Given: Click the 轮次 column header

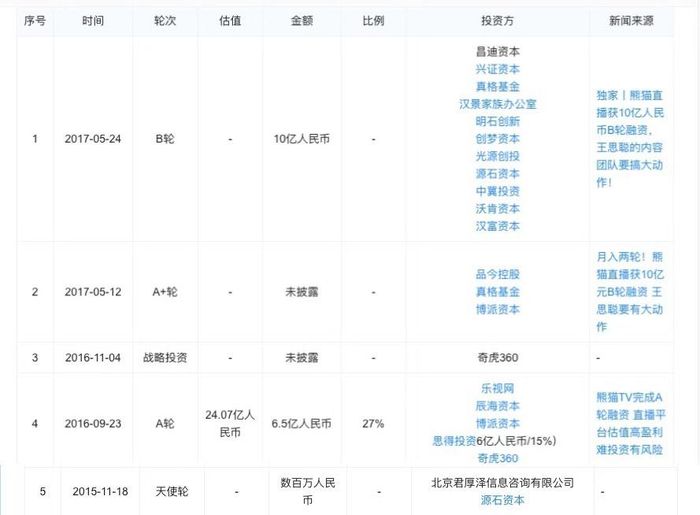Looking at the screenshot, I should 165,21.
